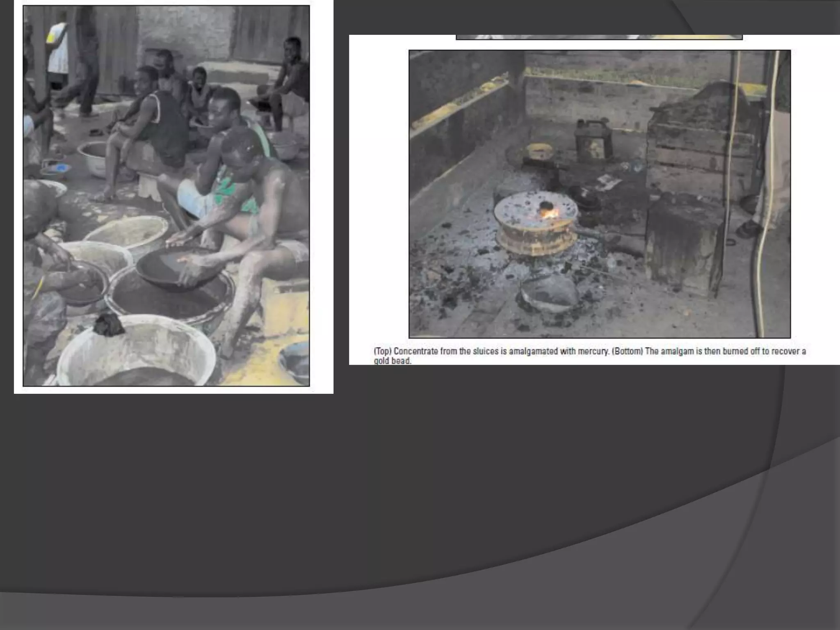The image size is (840, 630).
Task: Click the metal pan on ashes
Action: (550, 294)
